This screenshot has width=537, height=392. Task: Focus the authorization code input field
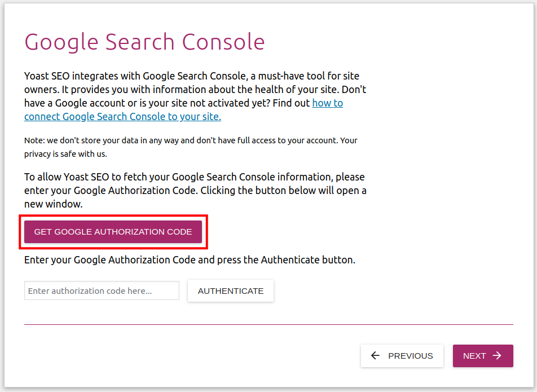(x=102, y=291)
